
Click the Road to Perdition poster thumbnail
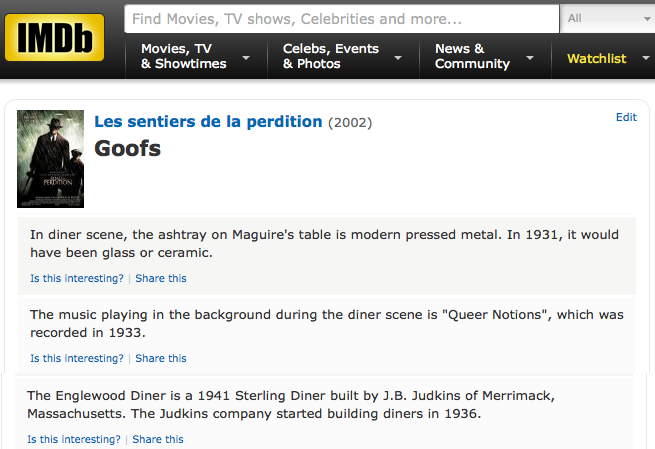point(50,158)
